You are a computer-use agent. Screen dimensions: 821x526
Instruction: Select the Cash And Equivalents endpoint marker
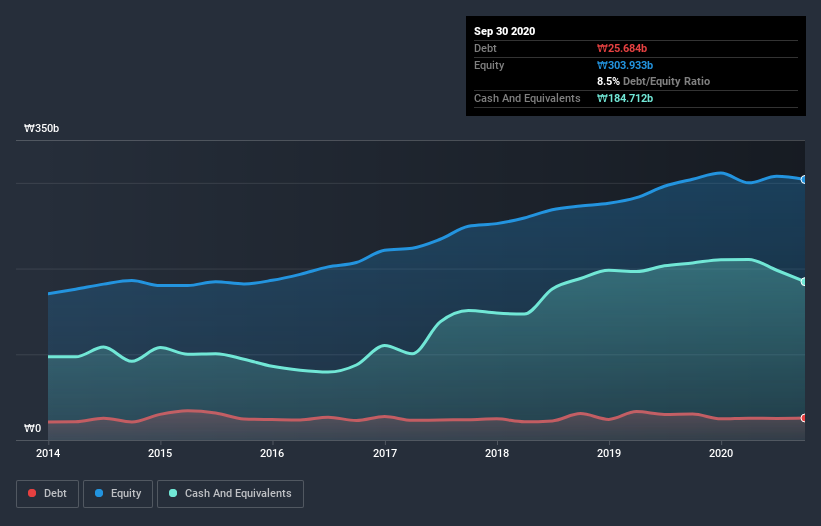click(x=804, y=282)
